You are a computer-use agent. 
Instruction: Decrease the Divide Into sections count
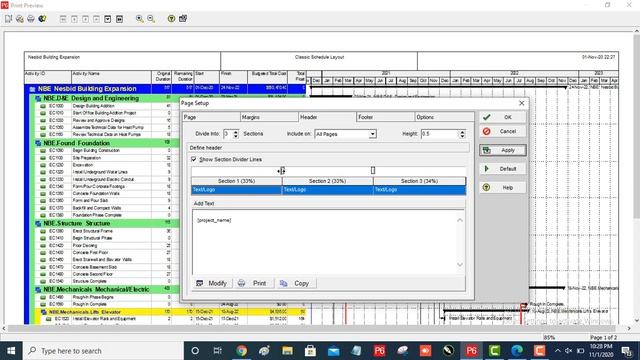coord(236,136)
